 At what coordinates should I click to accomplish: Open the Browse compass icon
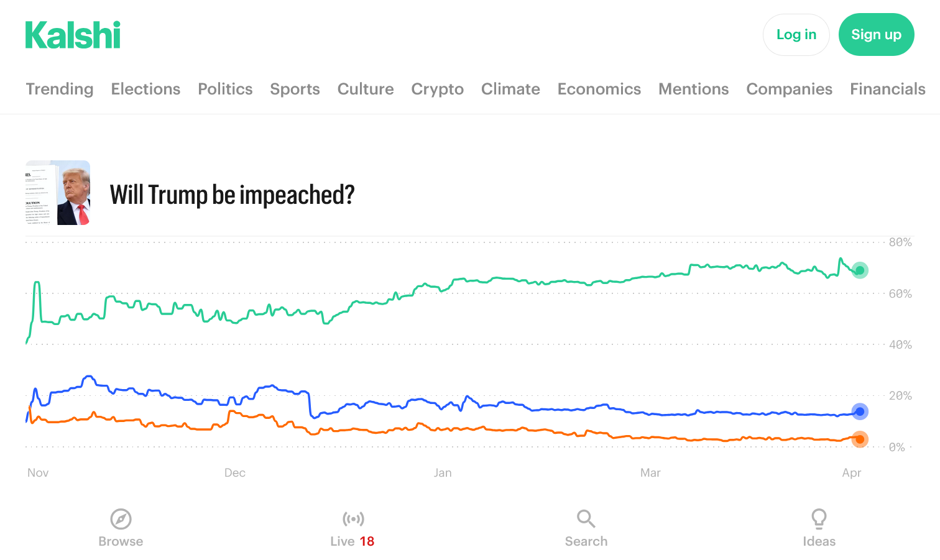(121, 519)
